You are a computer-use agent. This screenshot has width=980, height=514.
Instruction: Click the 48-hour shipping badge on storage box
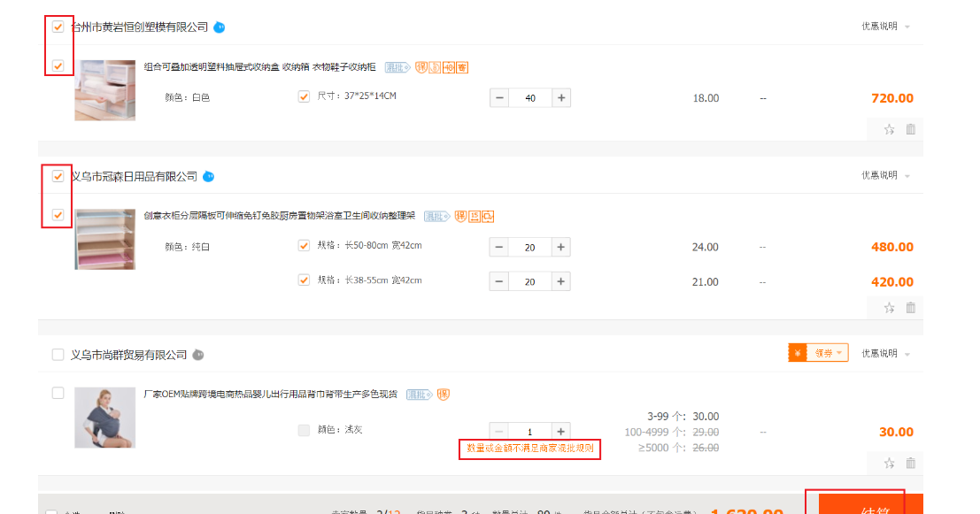tap(449, 67)
